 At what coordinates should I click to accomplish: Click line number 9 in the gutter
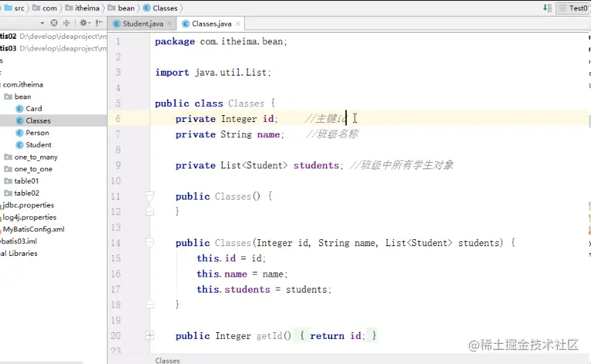[x=118, y=165]
